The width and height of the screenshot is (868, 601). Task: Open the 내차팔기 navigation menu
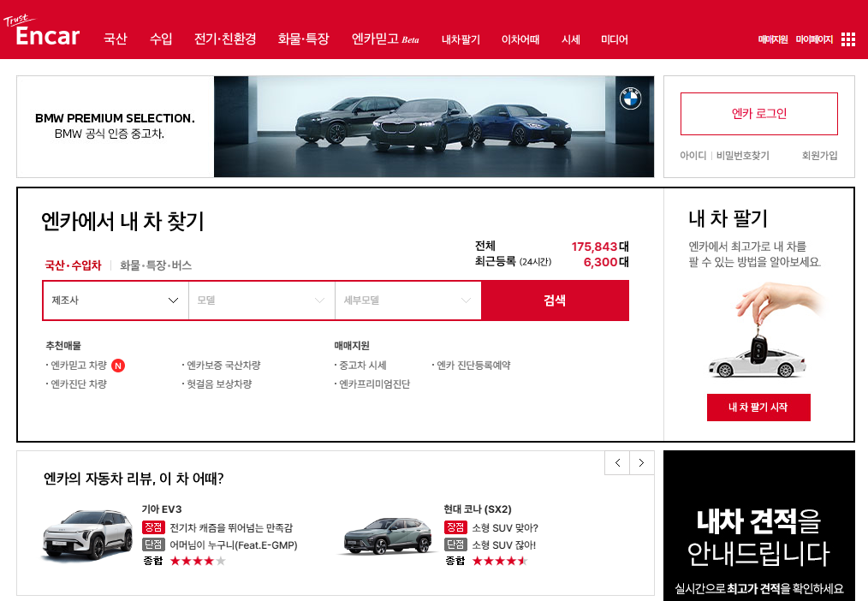coord(460,39)
